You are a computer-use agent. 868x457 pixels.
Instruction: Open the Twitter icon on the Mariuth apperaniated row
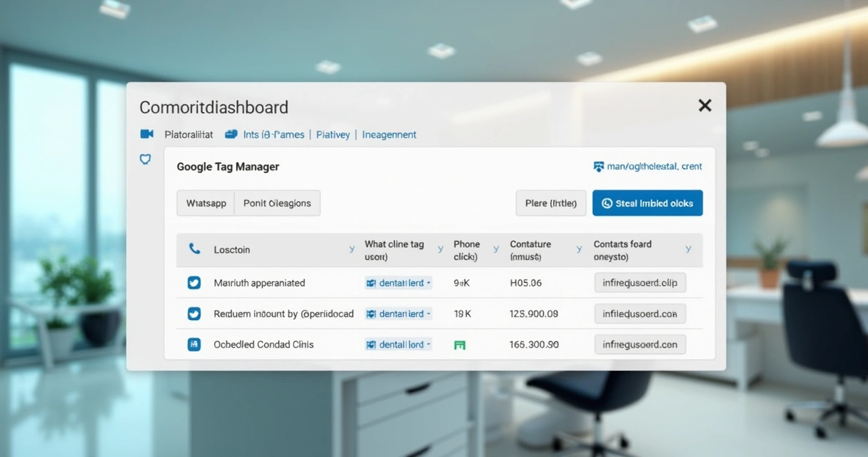[x=193, y=282]
